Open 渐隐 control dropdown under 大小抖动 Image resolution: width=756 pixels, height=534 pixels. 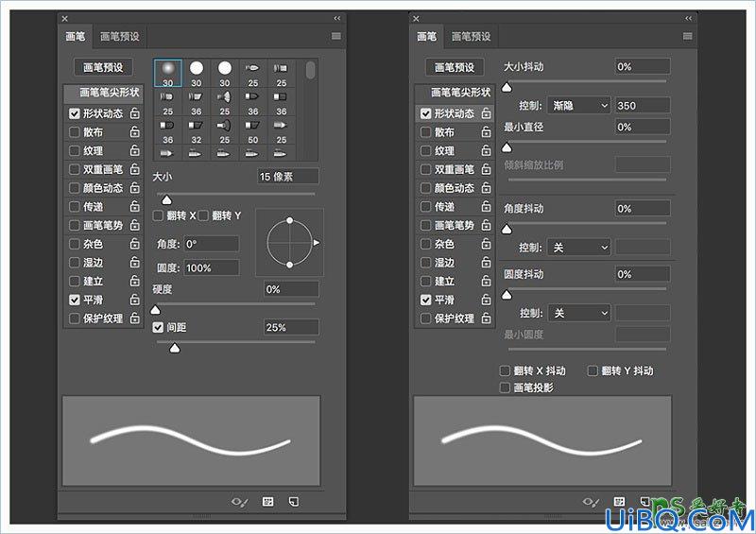point(579,106)
